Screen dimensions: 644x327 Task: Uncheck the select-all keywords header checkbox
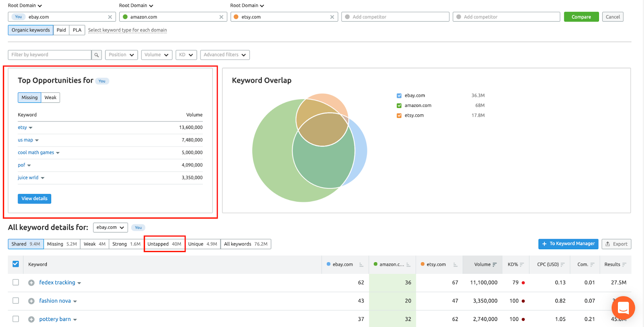[16, 264]
